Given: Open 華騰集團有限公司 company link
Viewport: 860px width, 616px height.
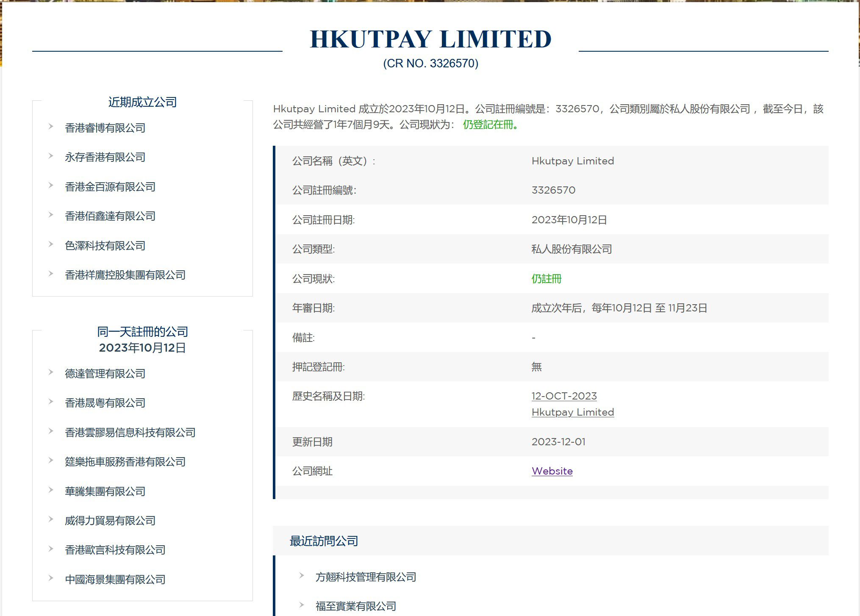Looking at the screenshot, I should [105, 491].
